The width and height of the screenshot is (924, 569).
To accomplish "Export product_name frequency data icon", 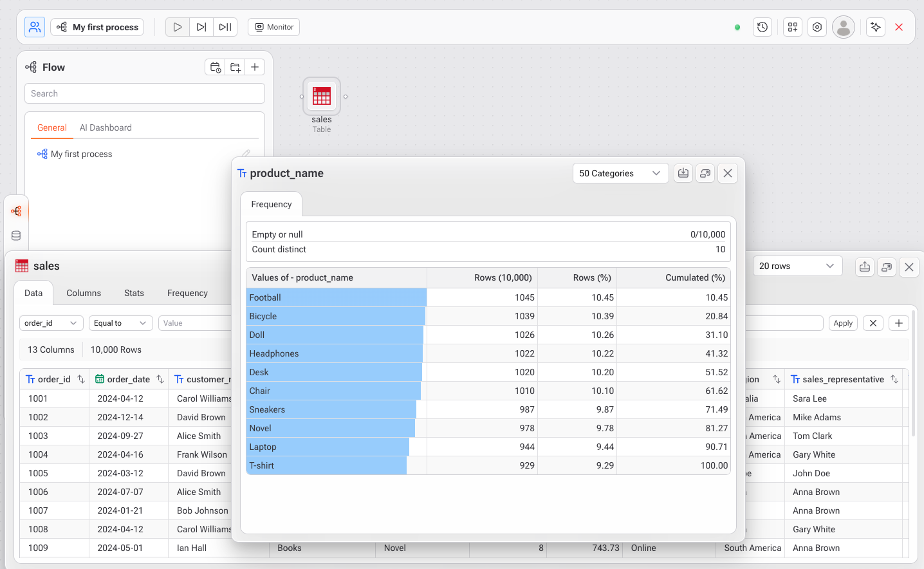I will 683,173.
